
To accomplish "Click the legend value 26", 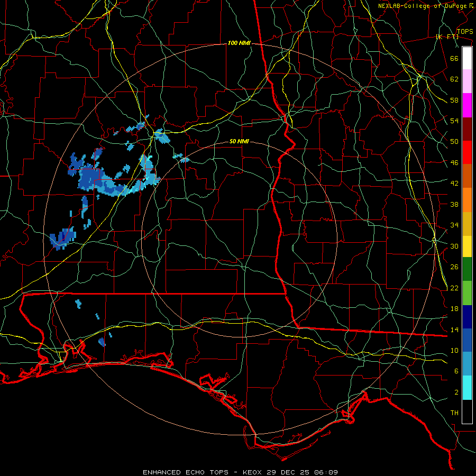I will tap(454, 267).
